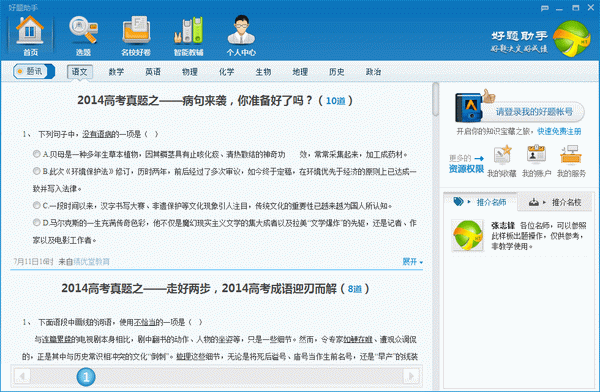Viewport: 600px width, 392px height.
Task: Switch to the 语文 subject tab
Action: 80,72
